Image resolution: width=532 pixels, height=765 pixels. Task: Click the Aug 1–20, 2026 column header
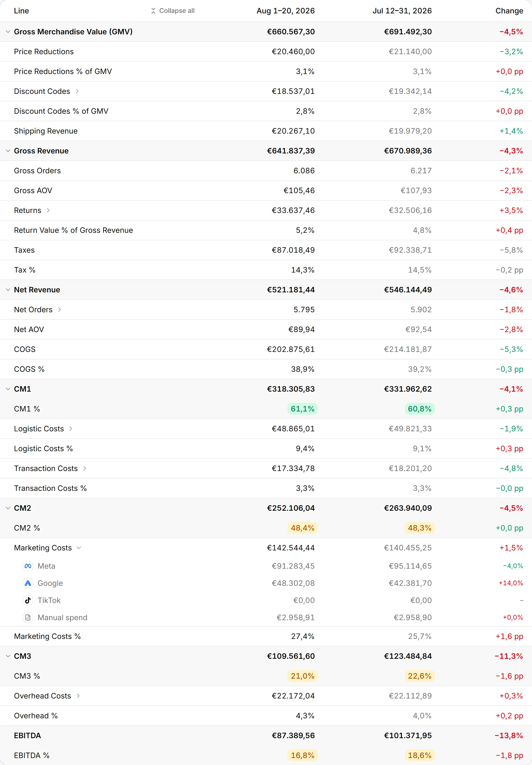(286, 11)
